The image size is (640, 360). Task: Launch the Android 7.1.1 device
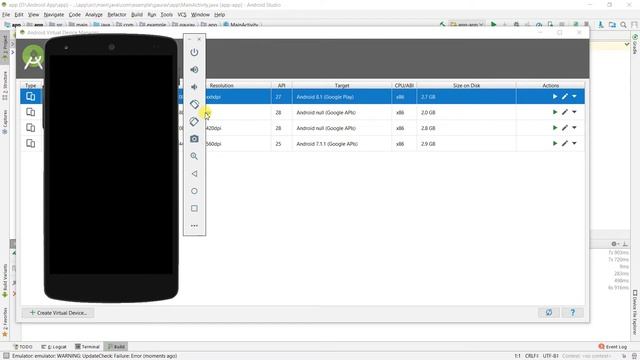(555, 144)
